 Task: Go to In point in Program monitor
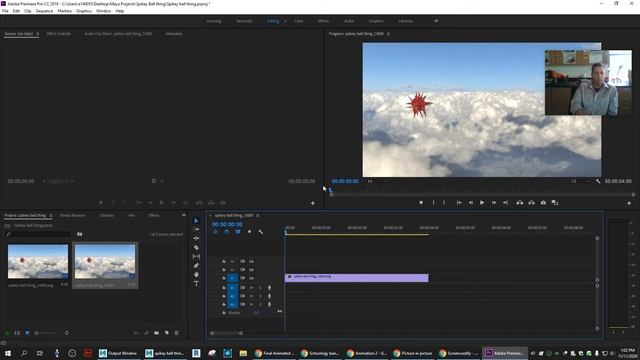click(459, 202)
